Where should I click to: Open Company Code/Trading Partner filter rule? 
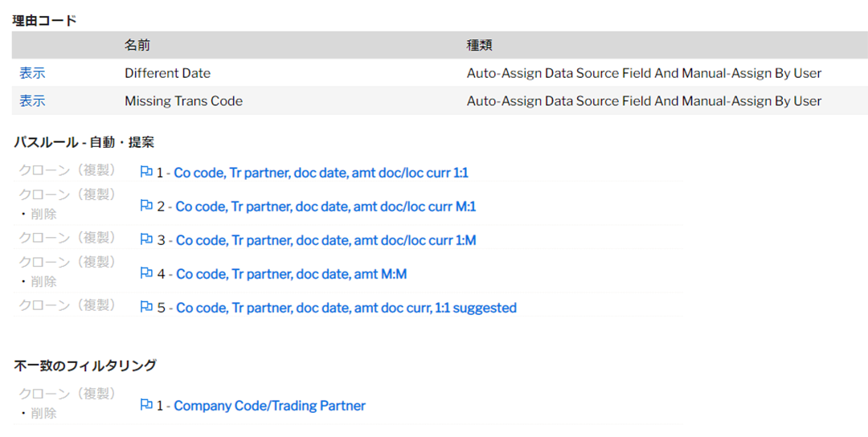[x=269, y=406]
